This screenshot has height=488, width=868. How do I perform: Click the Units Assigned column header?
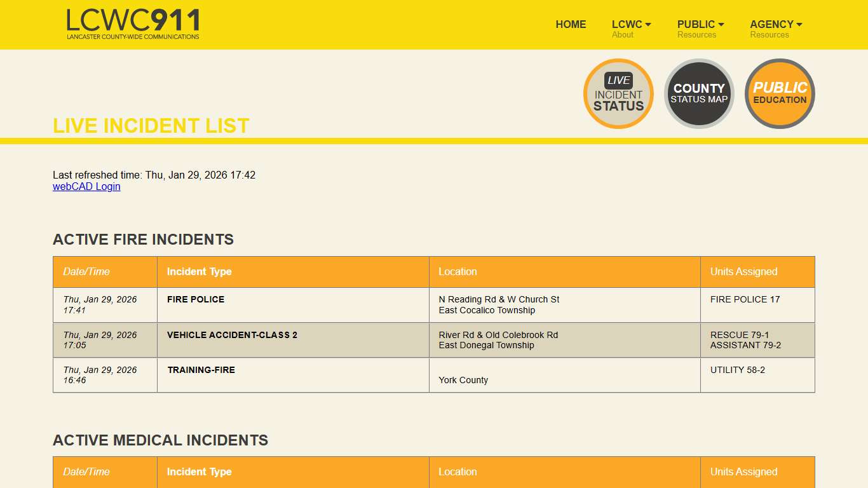tap(743, 271)
